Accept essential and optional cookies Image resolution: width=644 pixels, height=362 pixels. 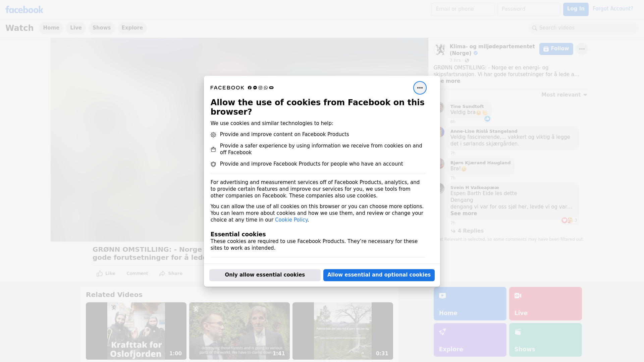coord(379,275)
